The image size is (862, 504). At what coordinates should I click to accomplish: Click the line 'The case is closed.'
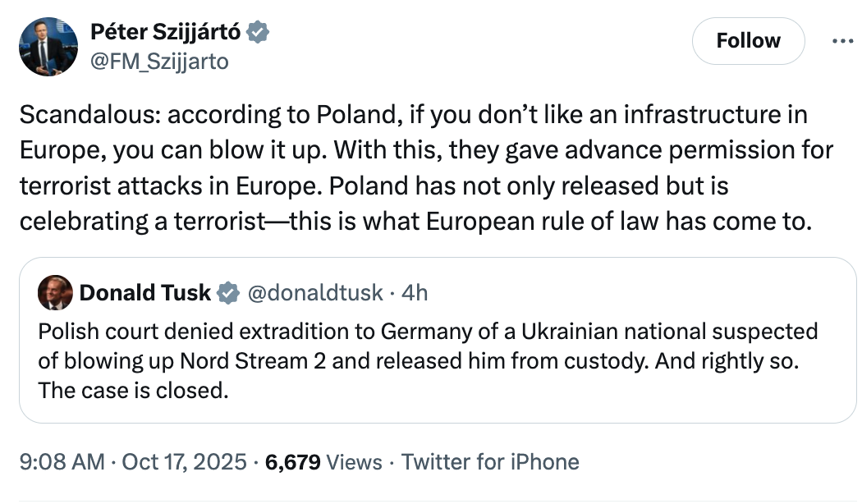click(133, 390)
